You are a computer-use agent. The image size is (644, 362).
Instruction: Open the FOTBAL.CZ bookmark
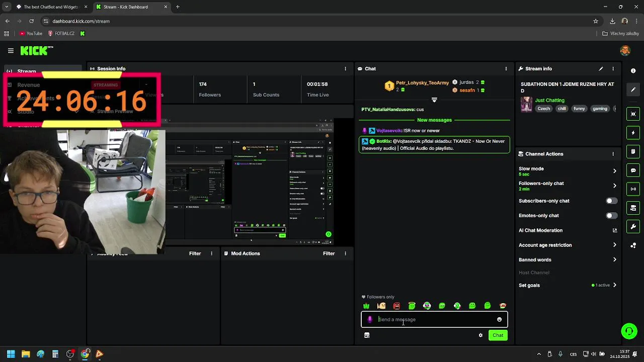pyautogui.click(x=61, y=34)
